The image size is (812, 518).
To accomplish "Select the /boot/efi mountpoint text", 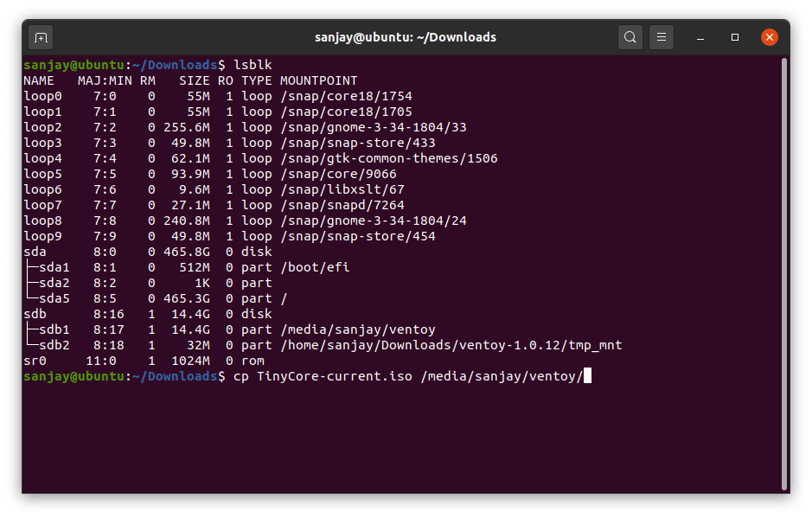I will (316, 266).
